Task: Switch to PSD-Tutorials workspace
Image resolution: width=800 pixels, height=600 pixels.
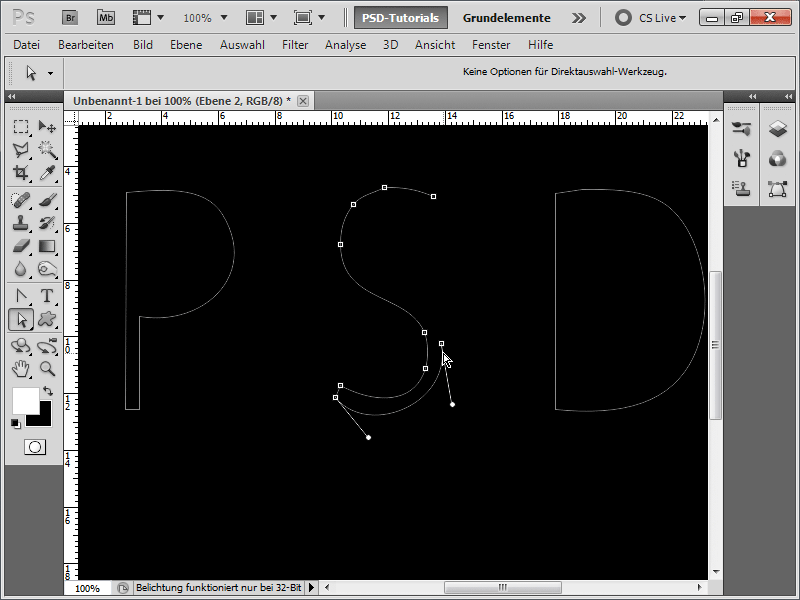Action: [x=401, y=18]
